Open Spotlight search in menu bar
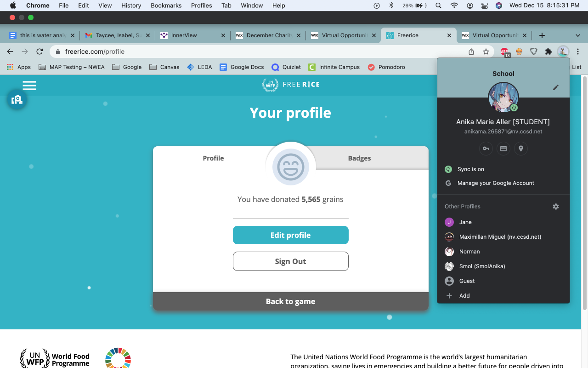The image size is (588, 368). (x=438, y=6)
